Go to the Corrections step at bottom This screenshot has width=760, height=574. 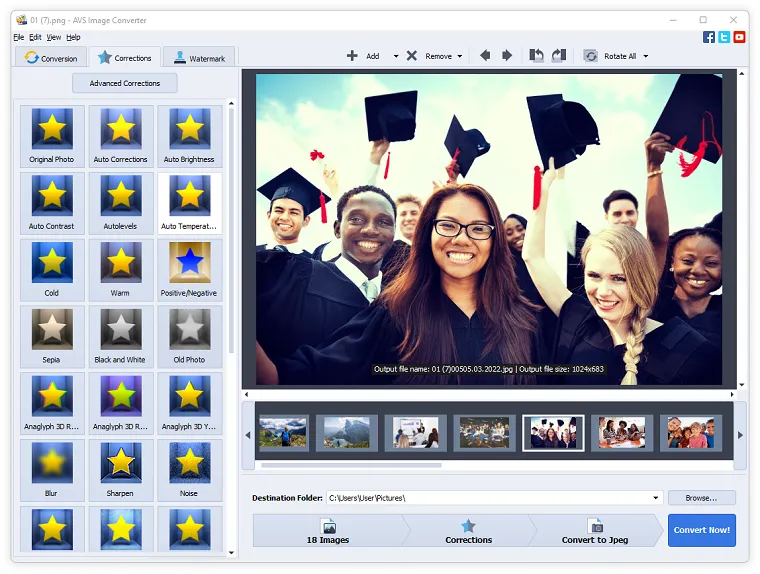(x=468, y=531)
